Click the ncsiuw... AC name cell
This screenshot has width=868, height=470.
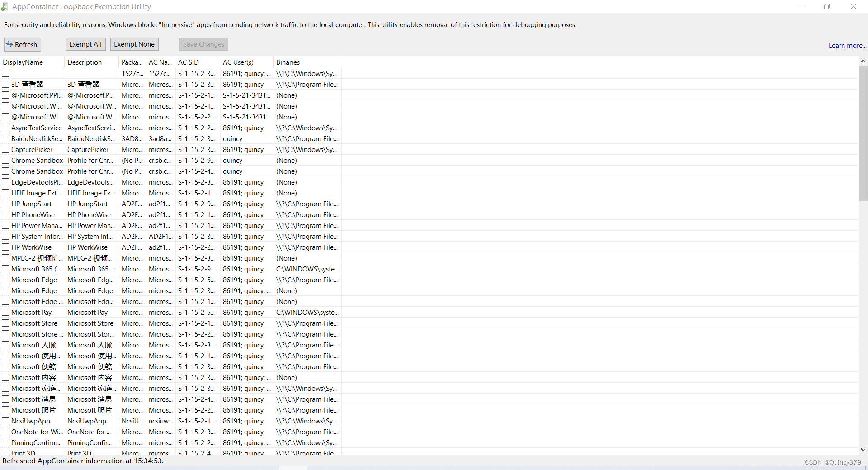[x=161, y=421]
